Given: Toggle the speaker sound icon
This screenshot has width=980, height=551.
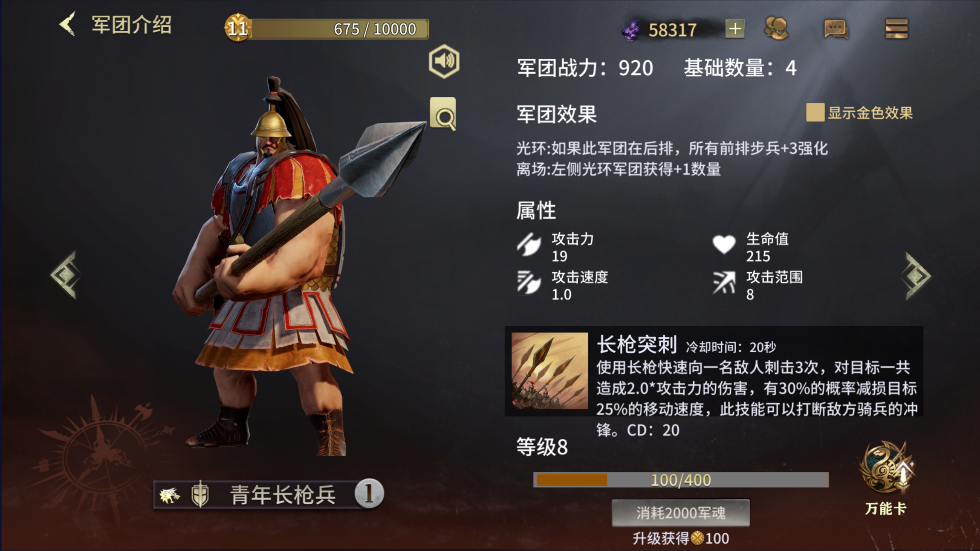Looking at the screenshot, I should pos(444,61).
